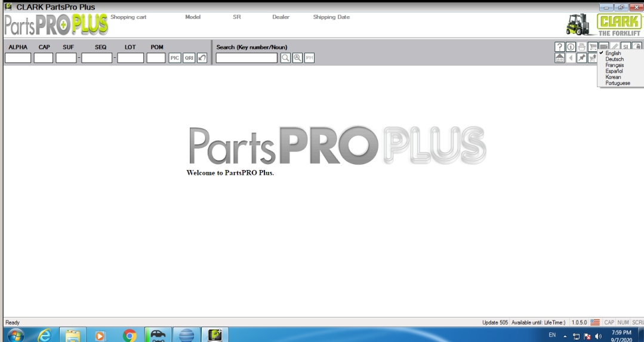Focus the SUF input field

pyautogui.click(x=66, y=58)
